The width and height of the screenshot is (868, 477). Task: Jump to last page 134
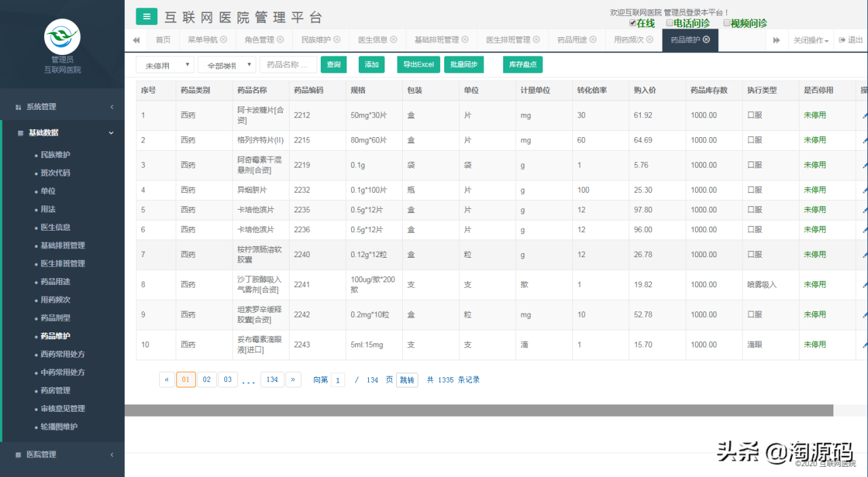pyautogui.click(x=272, y=379)
